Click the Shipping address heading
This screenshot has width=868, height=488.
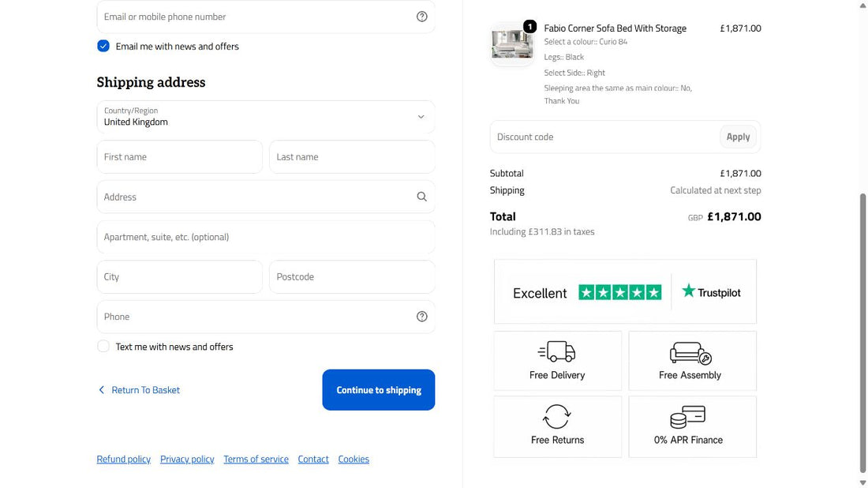[x=152, y=83]
